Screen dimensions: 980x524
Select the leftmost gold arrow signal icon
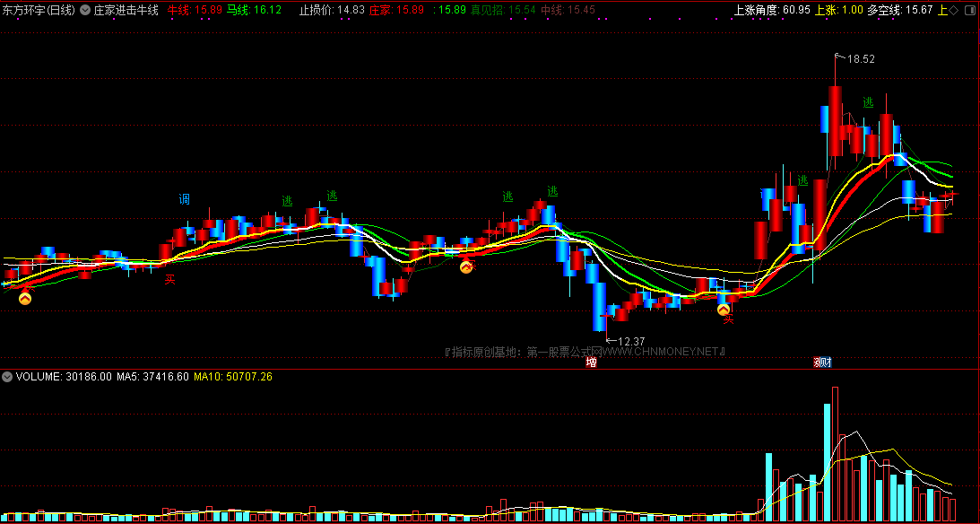point(25,299)
